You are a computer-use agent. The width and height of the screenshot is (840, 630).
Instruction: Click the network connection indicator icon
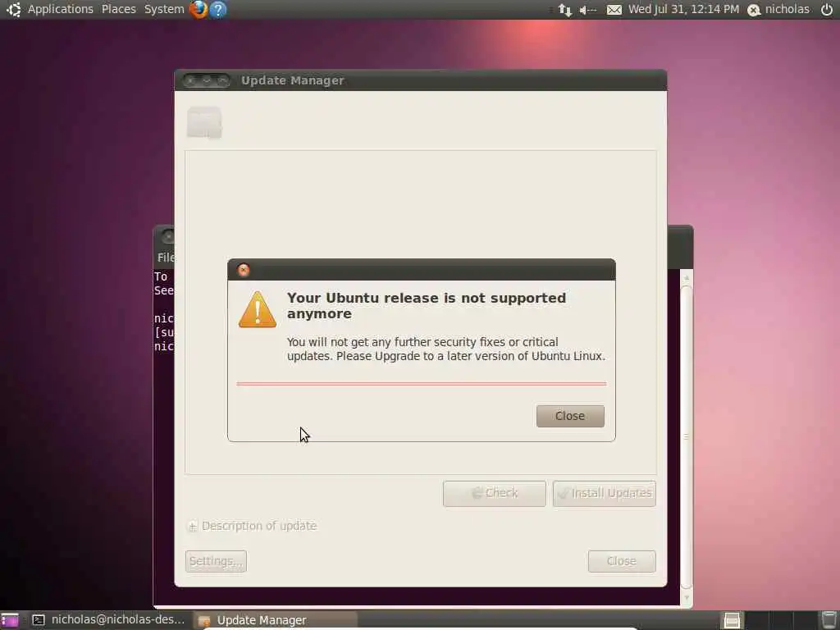[564, 10]
